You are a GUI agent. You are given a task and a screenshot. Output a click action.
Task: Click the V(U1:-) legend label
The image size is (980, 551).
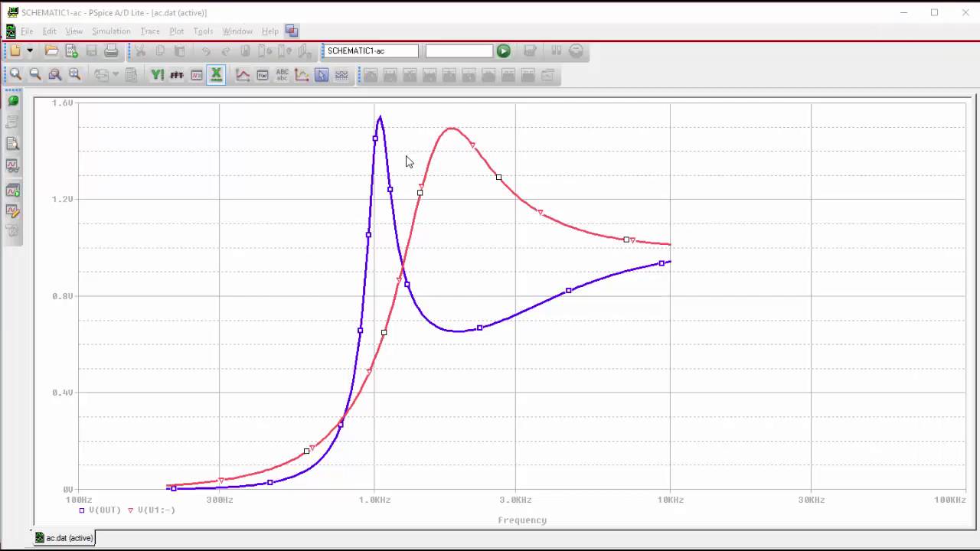coord(156,510)
